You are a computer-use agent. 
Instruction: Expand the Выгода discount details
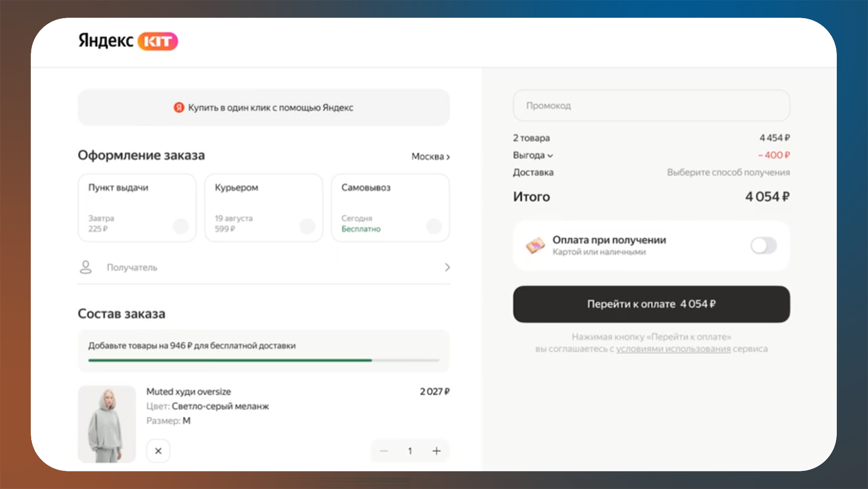(x=533, y=155)
